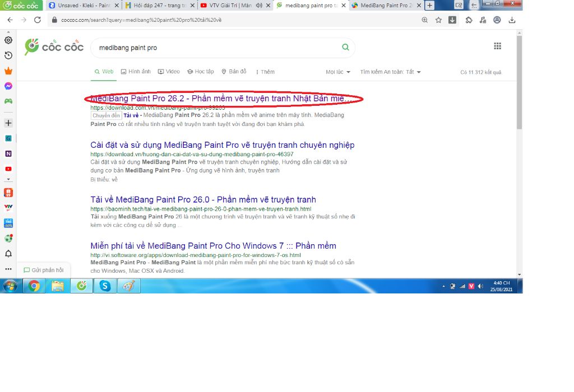Open the purple N OneNote sidebar shortcut
This screenshot has height=392, width=574.
click(x=8, y=154)
